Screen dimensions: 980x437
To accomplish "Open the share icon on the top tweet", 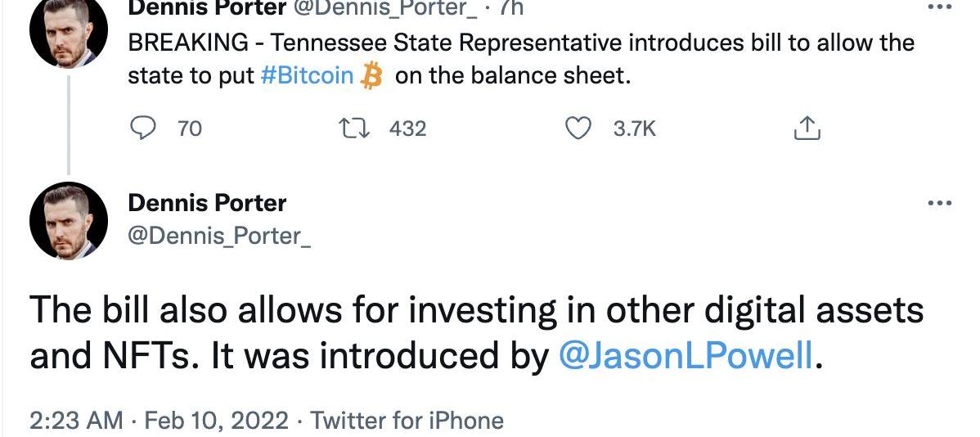I will [x=807, y=128].
